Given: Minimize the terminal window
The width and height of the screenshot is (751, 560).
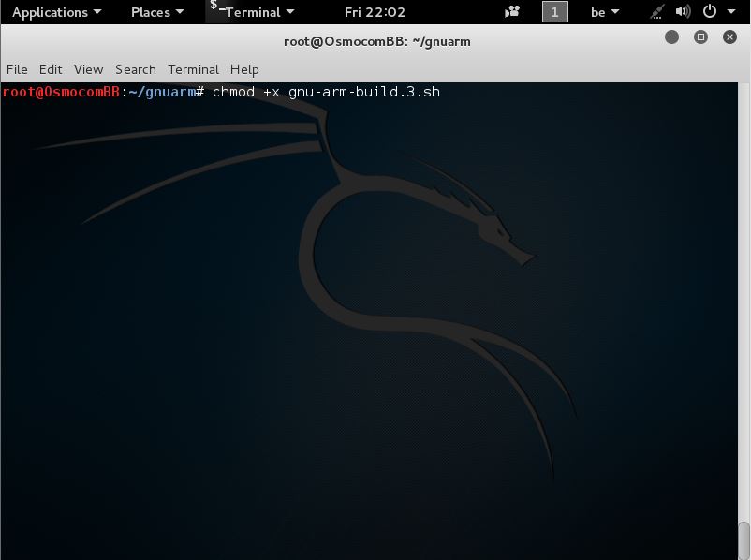Looking at the screenshot, I should pyautogui.click(x=671, y=37).
